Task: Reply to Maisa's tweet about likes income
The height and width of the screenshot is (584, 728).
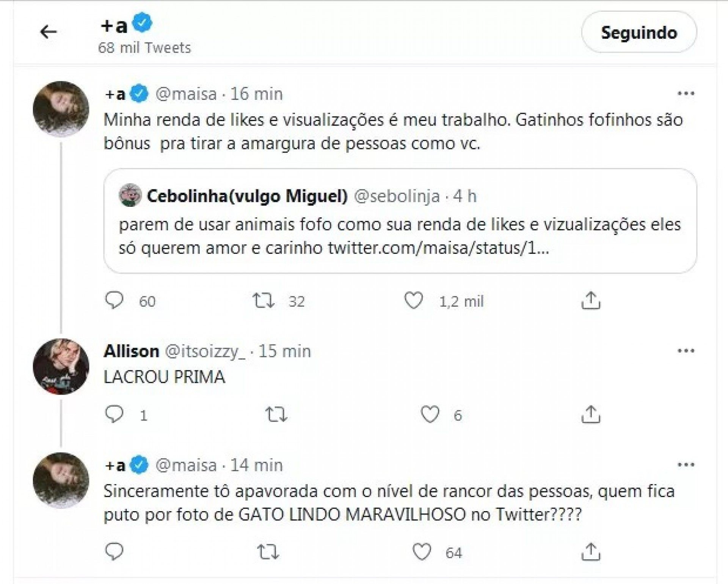Action: (x=114, y=301)
